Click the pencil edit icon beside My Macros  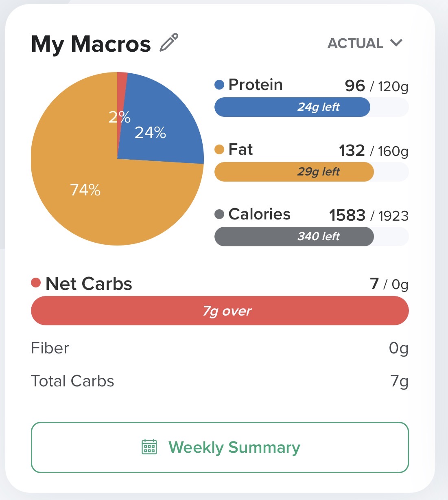[x=169, y=42]
